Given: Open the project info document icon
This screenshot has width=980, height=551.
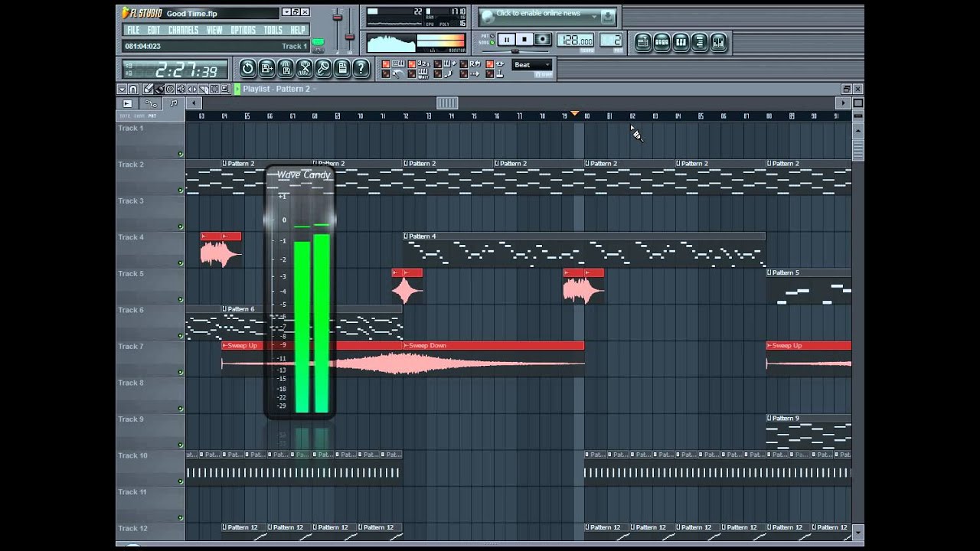Looking at the screenshot, I should (x=342, y=68).
